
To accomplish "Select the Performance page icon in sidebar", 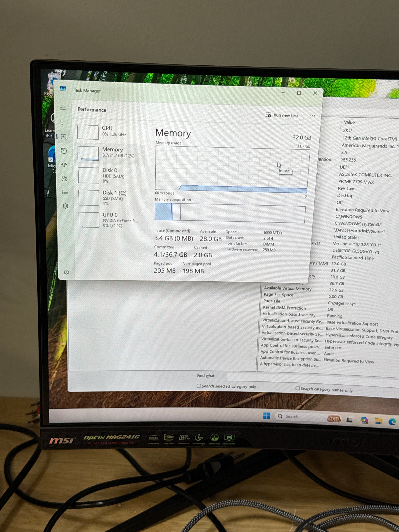I will [63, 137].
